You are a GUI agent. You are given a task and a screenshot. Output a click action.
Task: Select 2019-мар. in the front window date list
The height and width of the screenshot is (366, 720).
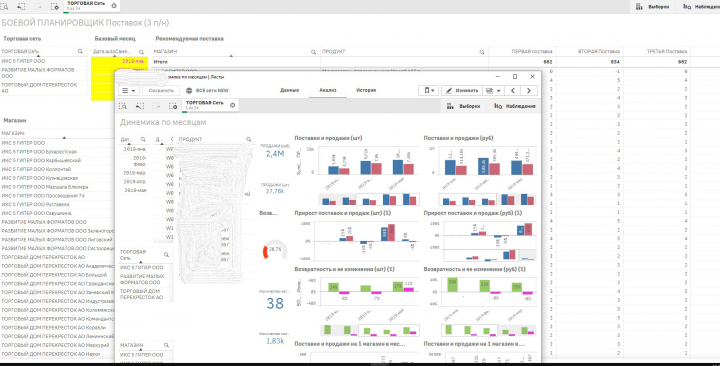[134, 173]
